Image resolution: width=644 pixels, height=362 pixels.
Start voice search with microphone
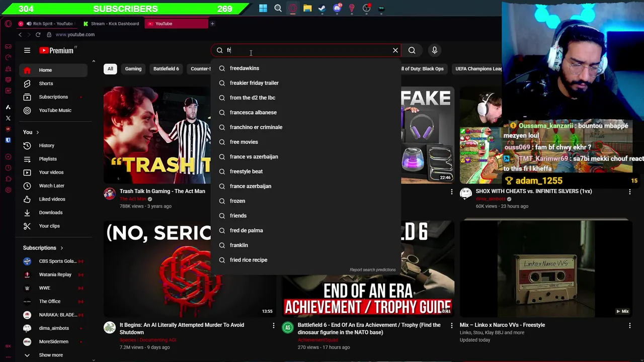(435, 50)
